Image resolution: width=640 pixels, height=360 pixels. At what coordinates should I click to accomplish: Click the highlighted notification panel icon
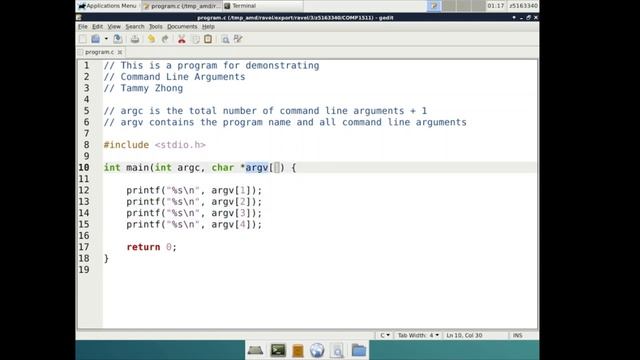[x=434, y=6]
